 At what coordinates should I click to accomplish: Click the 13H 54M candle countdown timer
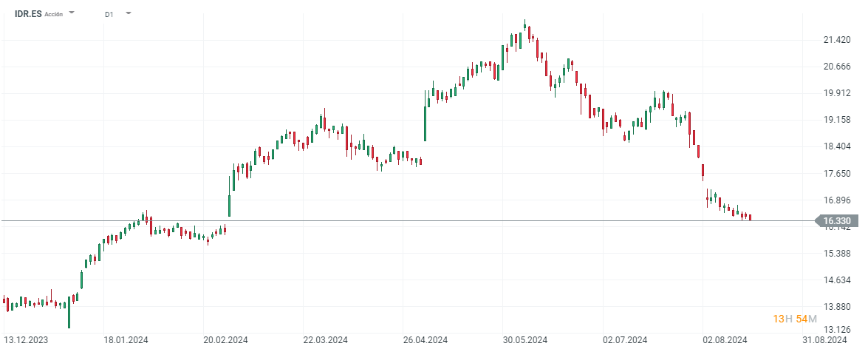[795, 319]
